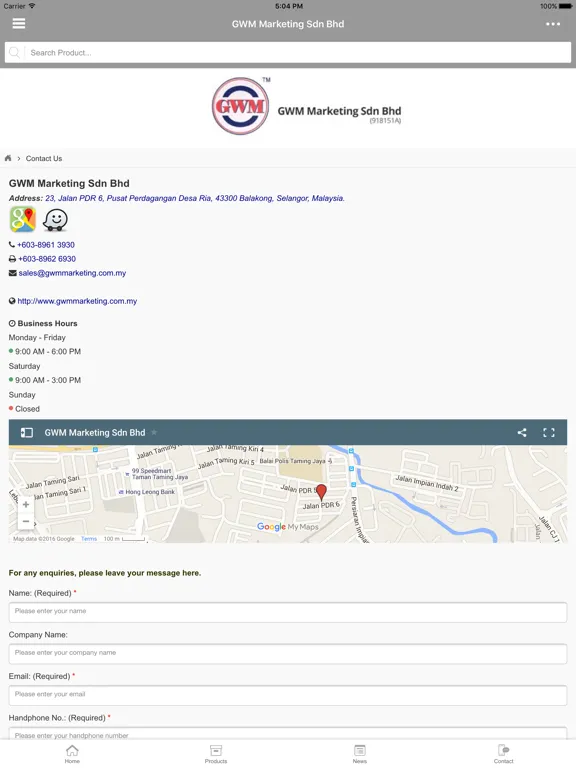This screenshot has height=768, width=576.
Task: Tap the GWM logo image
Action: pyautogui.click(x=240, y=106)
